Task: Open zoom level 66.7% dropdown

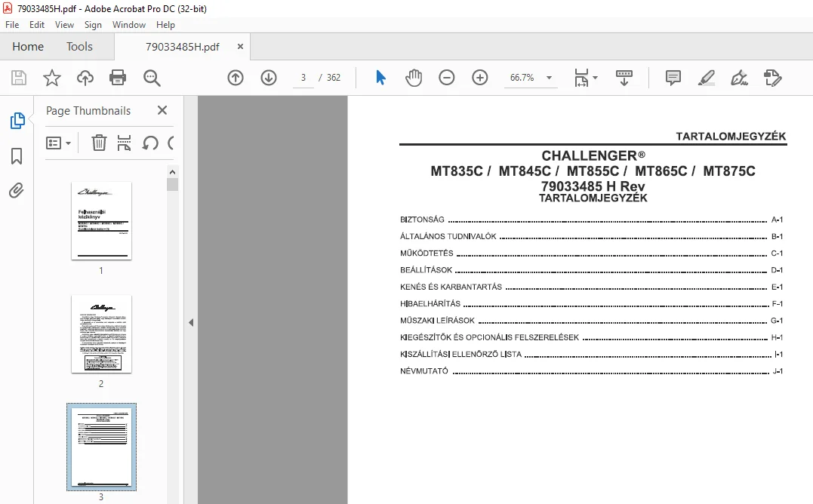Action: coord(549,78)
